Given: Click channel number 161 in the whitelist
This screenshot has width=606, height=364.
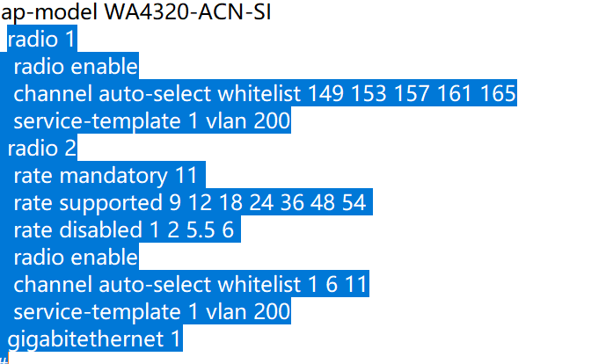Looking at the screenshot, I should coord(459,93).
